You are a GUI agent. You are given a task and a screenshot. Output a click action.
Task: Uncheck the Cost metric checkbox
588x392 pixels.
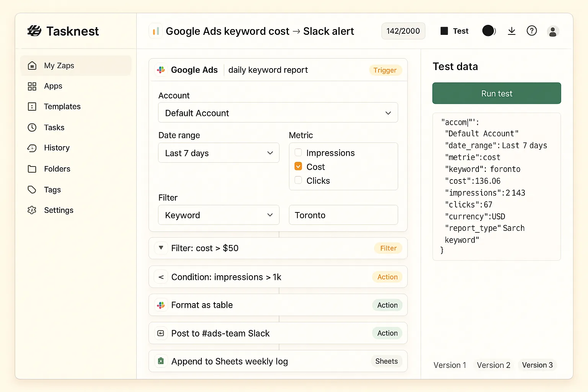[x=298, y=167]
